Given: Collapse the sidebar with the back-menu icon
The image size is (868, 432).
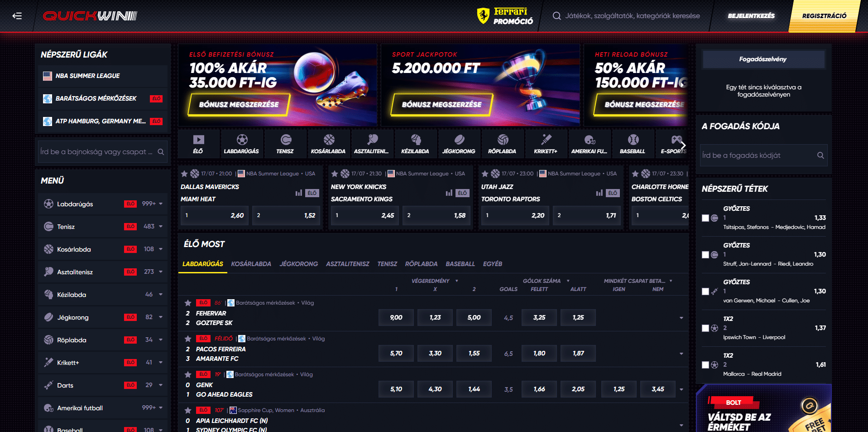Looking at the screenshot, I should pyautogui.click(x=17, y=16).
